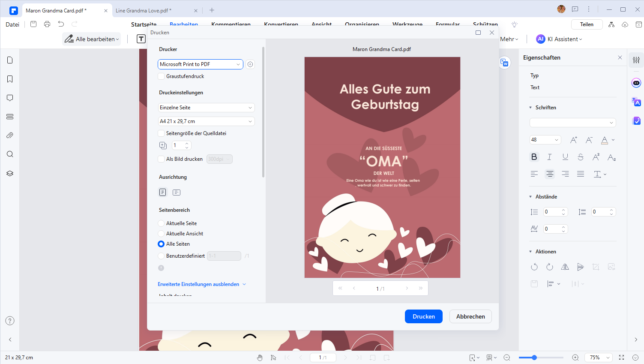Open the attachments paperclip icon

pyautogui.click(x=10, y=135)
